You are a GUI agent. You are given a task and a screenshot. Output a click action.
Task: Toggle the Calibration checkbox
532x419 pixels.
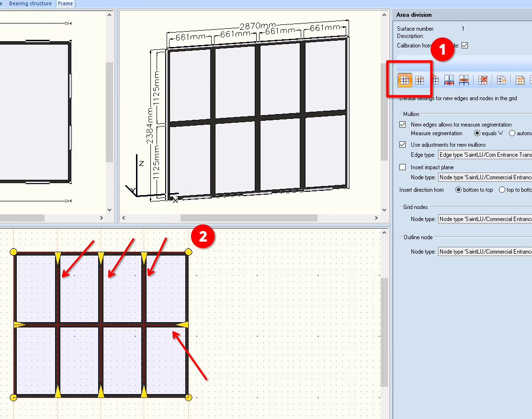464,46
